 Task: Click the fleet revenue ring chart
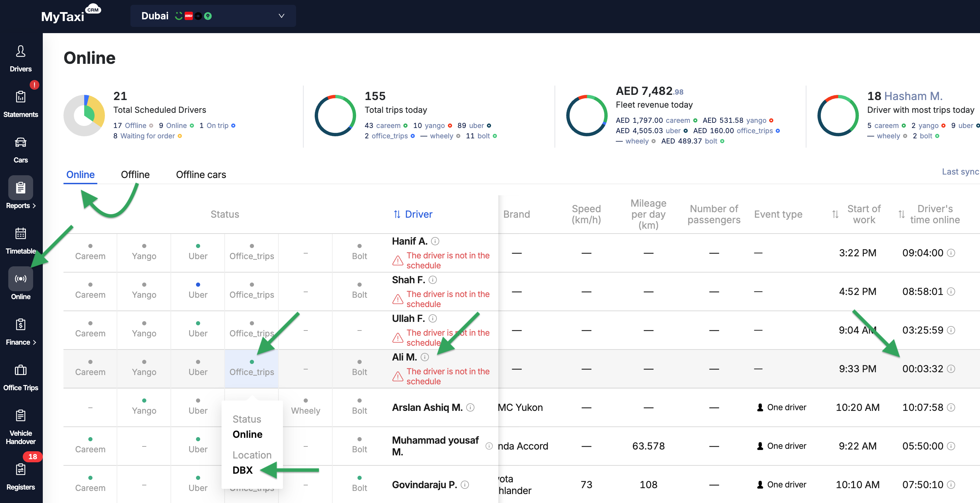587,115
